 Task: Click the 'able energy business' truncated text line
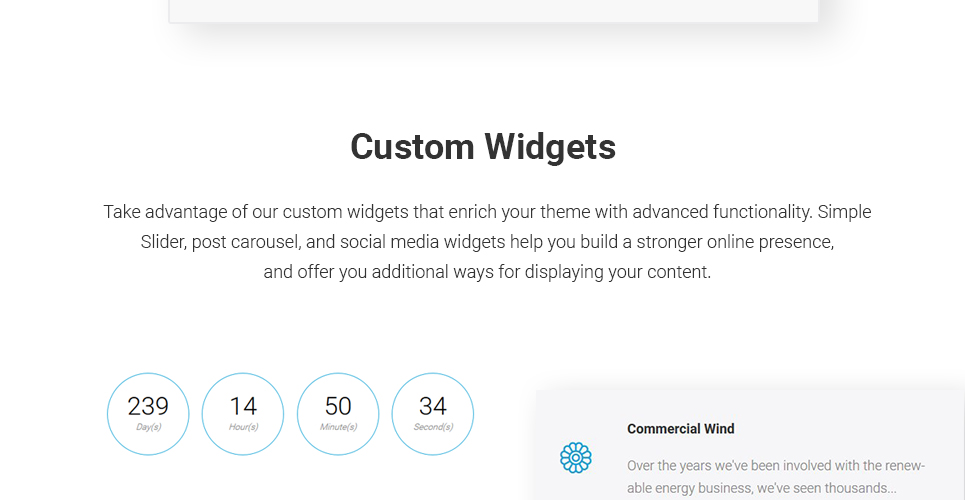pos(761,488)
